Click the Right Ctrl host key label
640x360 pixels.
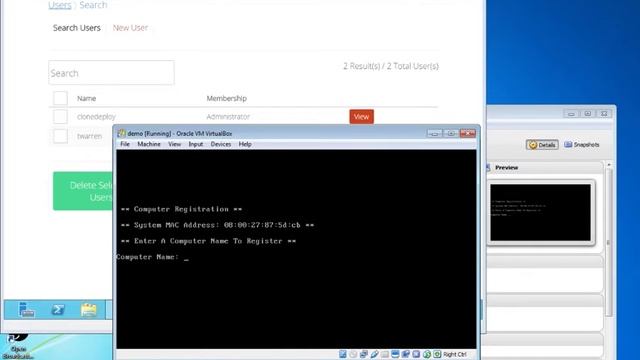coord(455,354)
